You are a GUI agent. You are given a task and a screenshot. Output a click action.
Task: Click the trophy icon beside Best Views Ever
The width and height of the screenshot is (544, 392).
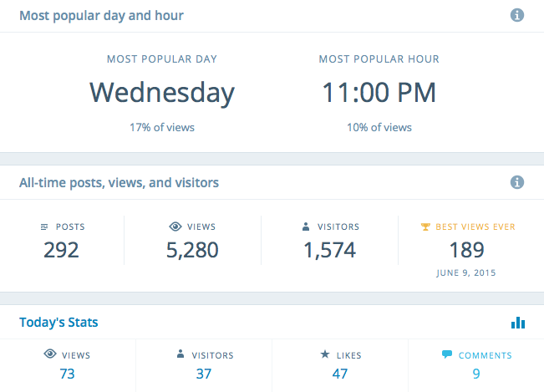[425, 227]
